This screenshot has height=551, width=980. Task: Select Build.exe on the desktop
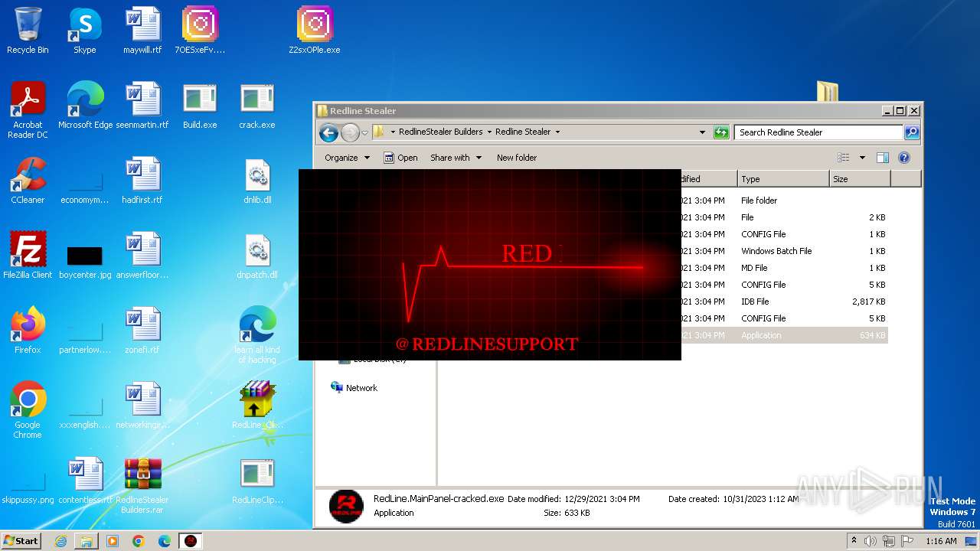point(200,106)
